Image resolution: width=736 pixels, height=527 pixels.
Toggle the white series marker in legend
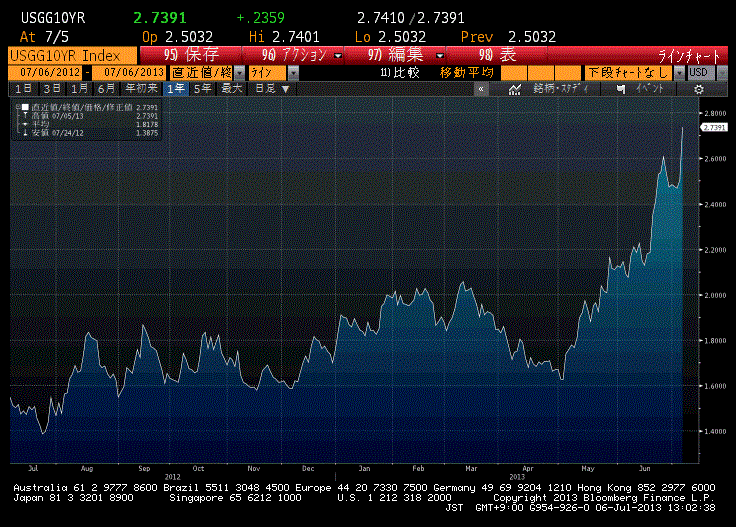25,107
